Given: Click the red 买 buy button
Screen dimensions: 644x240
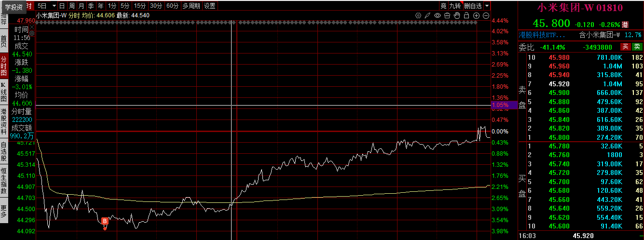Looking at the screenshot, I should click(x=625, y=47).
